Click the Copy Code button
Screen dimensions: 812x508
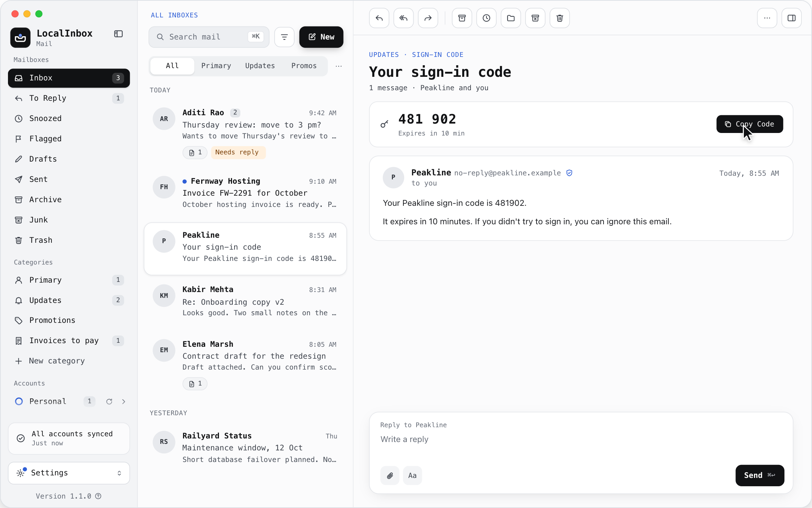tap(750, 124)
